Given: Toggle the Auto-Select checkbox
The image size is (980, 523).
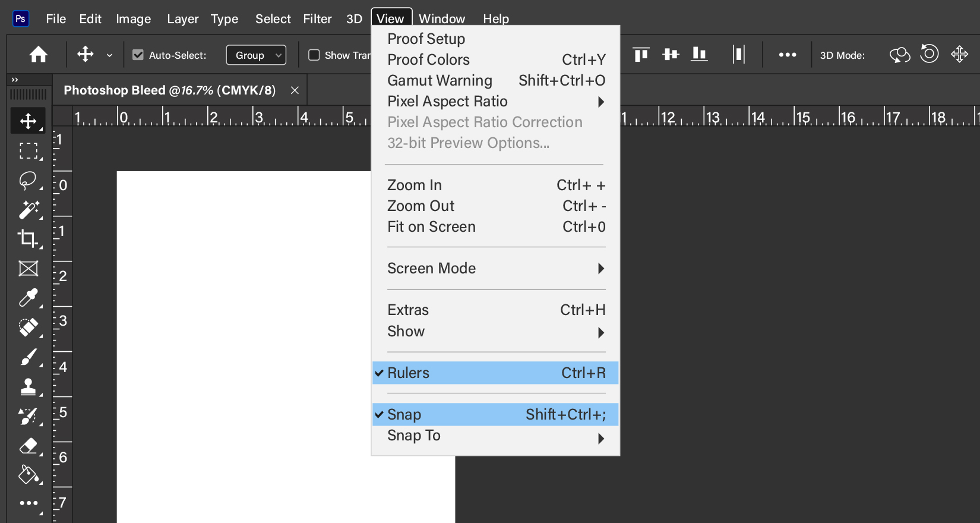Looking at the screenshot, I should click(138, 55).
